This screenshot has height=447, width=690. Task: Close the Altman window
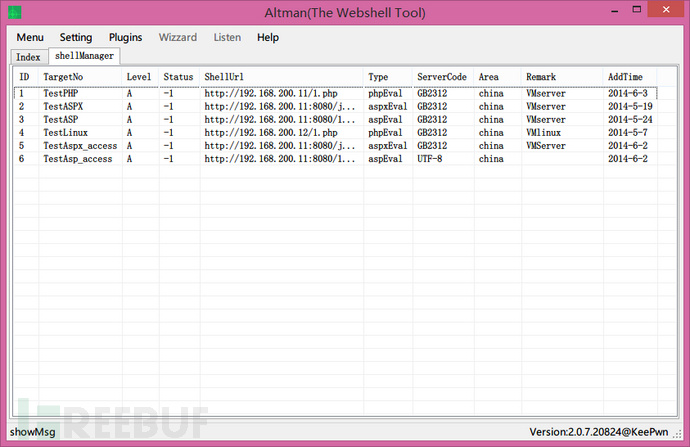click(665, 10)
